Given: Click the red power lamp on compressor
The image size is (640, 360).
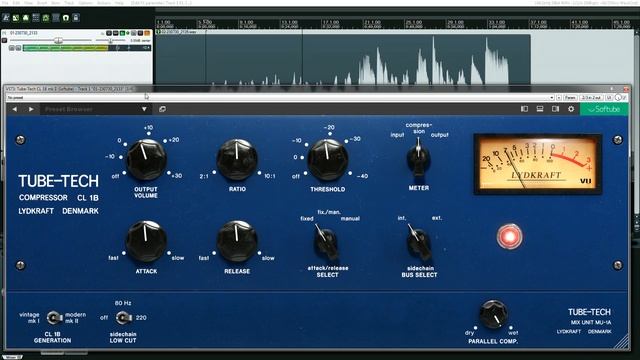Looking at the screenshot, I should (x=509, y=236).
